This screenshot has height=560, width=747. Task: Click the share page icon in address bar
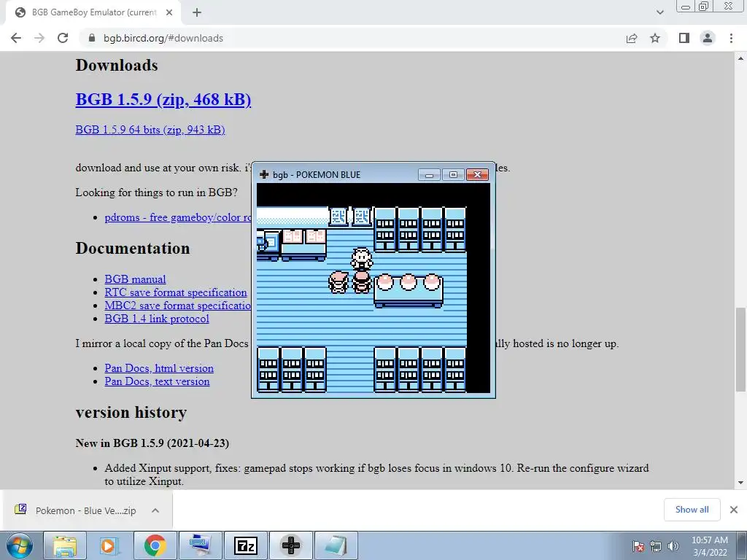(632, 38)
